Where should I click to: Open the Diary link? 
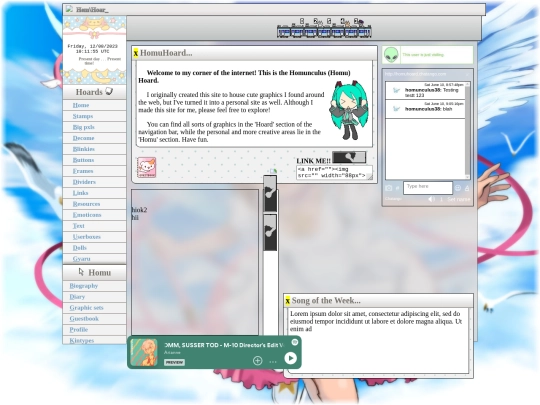point(77,297)
